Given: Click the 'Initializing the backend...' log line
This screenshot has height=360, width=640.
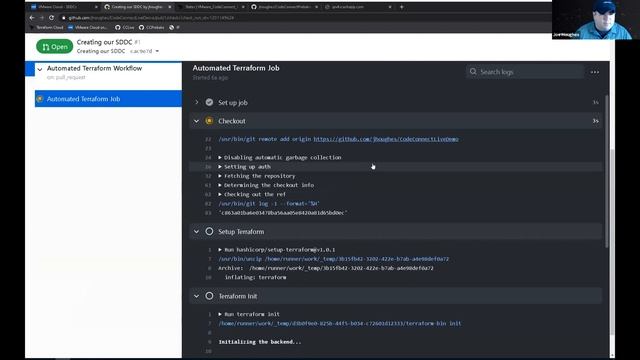Looking at the screenshot, I should coord(260,342).
